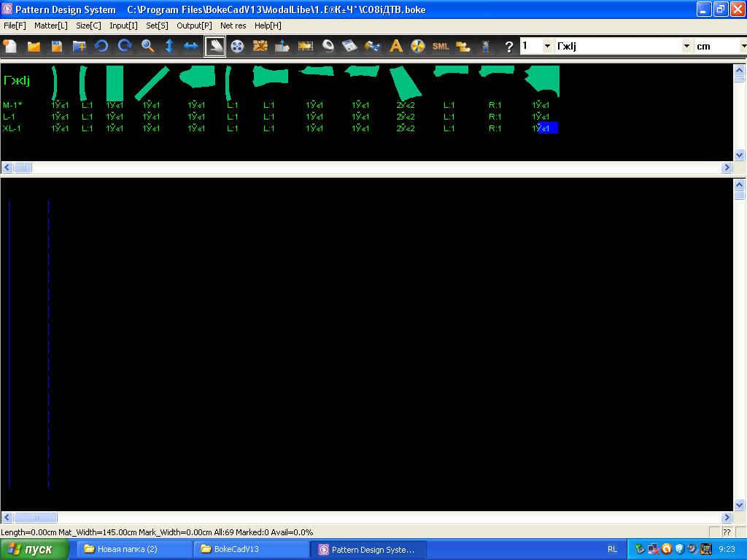
Task: Open the calculator icon
Action: point(349,46)
